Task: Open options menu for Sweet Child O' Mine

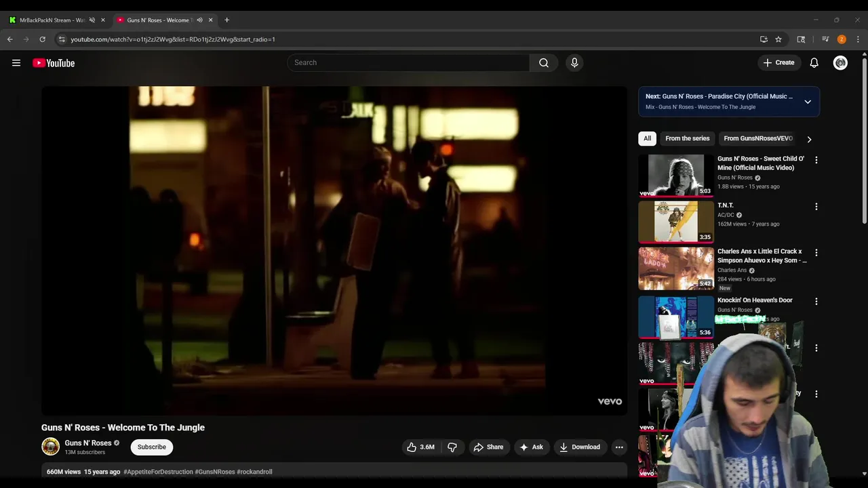Action: click(816, 160)
